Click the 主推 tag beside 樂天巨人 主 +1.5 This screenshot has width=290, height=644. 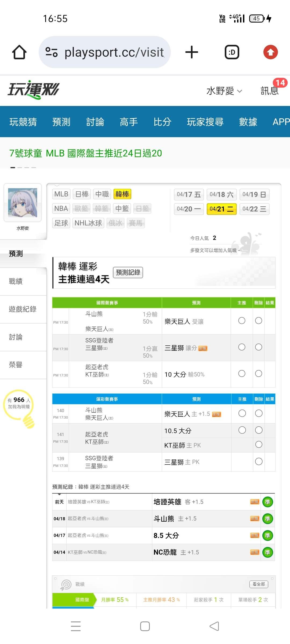216,415
